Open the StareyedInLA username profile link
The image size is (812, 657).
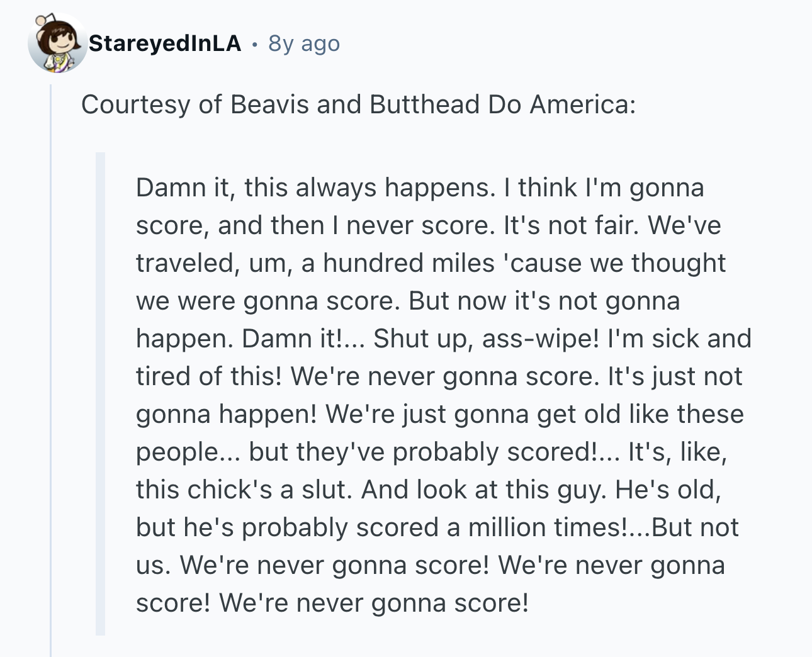tap(165, 43)
